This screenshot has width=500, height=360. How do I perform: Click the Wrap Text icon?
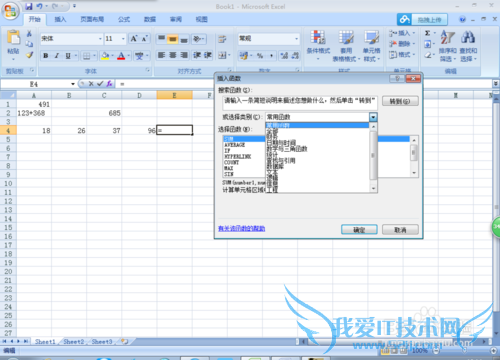click(x=222, y=39)
